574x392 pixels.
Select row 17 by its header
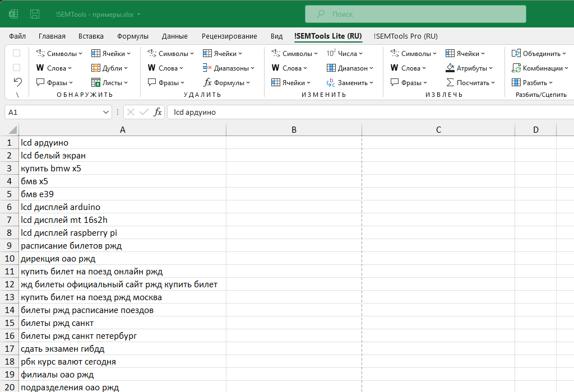pos(10,349)
